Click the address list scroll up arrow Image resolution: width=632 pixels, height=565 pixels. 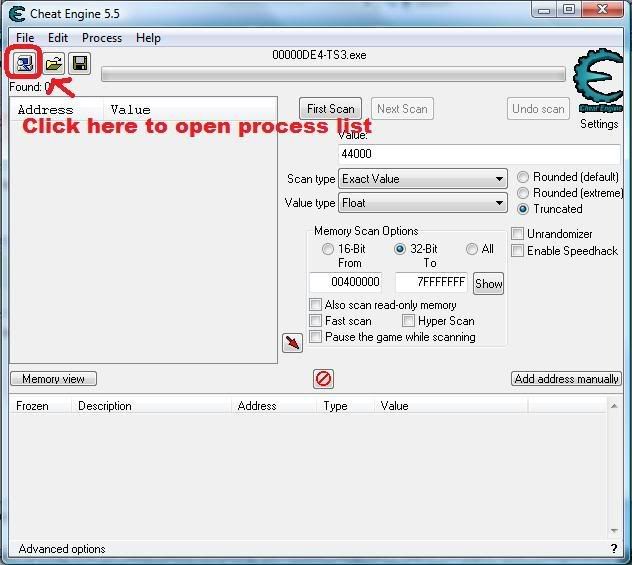(x=614, y=406)
